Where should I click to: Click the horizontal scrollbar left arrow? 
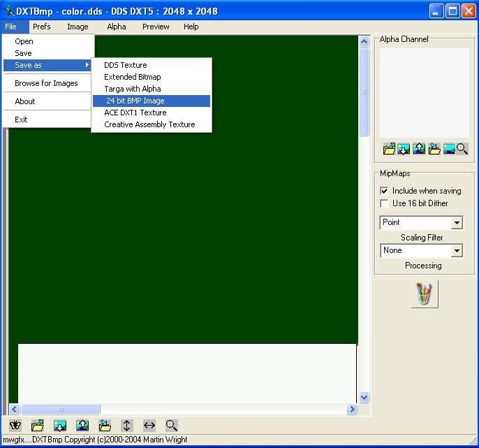pos(14,409)
